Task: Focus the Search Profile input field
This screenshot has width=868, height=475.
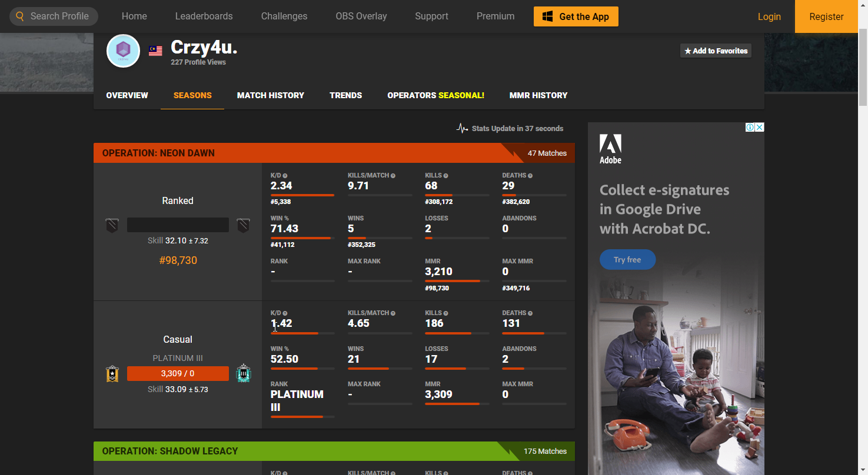Action: (60, 16)
